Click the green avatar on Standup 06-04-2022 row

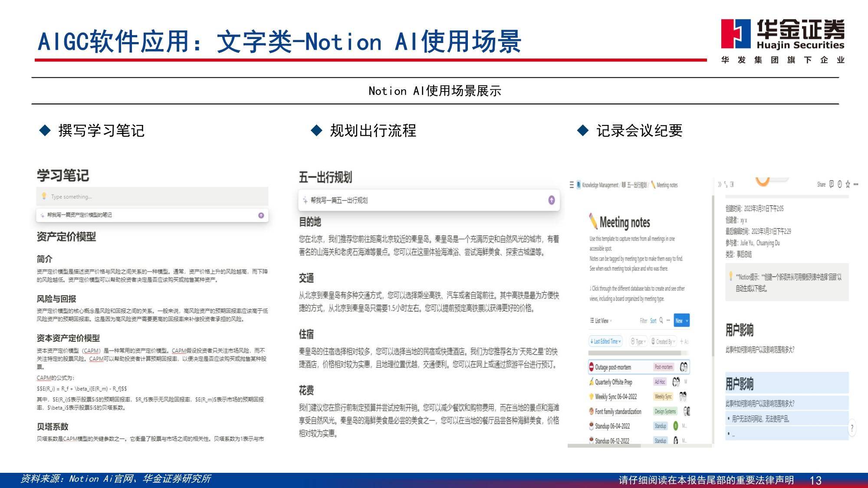[x=675, y=426]
